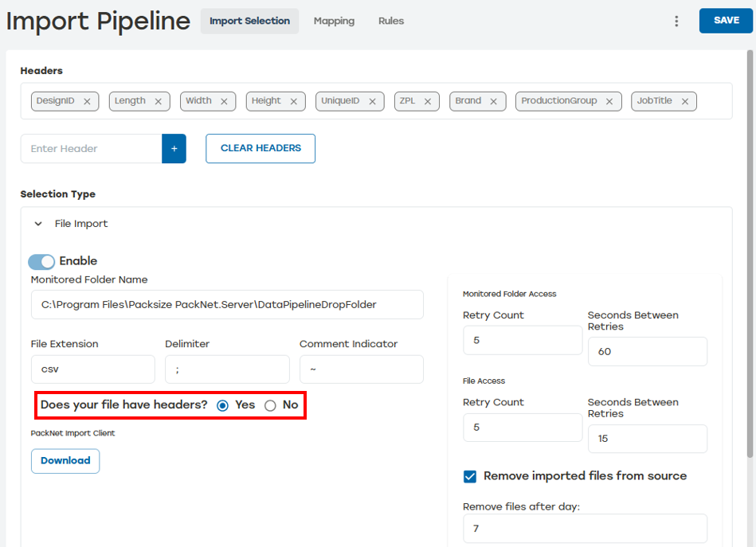Toggle the Enable switch off
This screenshot has height=547, width=756.
tap(41, 262)
